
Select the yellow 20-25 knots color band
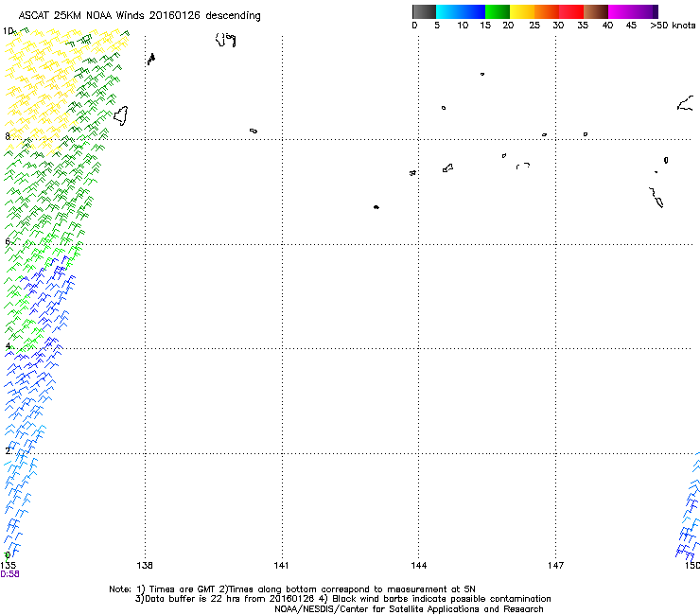pyautogui.click(x=522, y=11)
